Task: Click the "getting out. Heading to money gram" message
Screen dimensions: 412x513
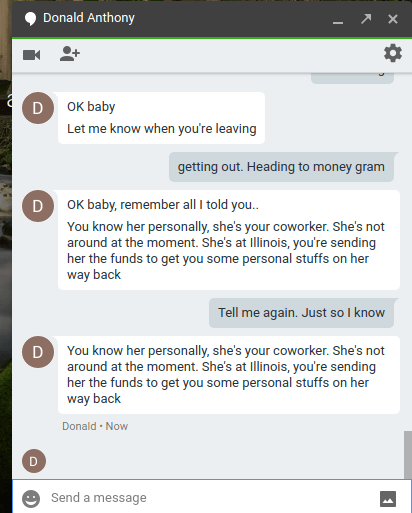Action: tap(281, 167)
